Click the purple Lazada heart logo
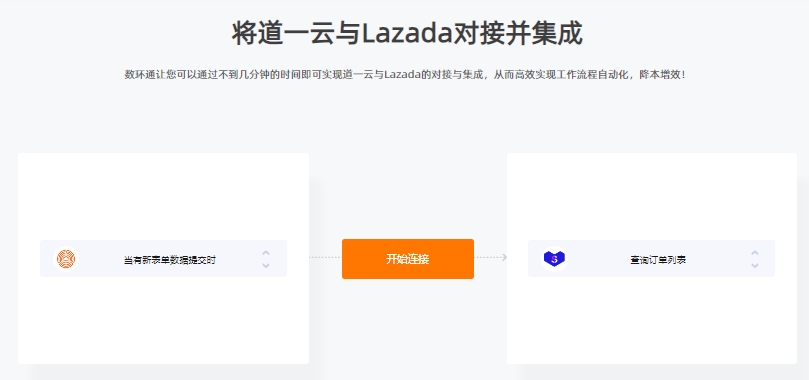Screen dimensions: 809x380 [554, 258]
